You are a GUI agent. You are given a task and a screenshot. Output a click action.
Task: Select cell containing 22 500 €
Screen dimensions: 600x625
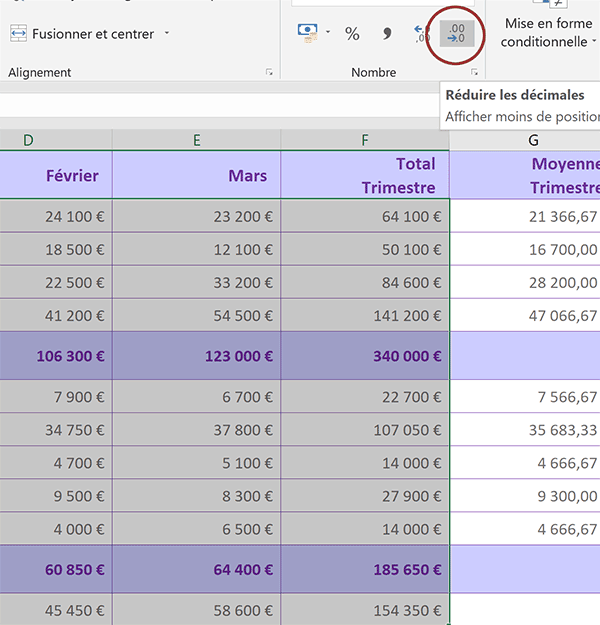56,282
